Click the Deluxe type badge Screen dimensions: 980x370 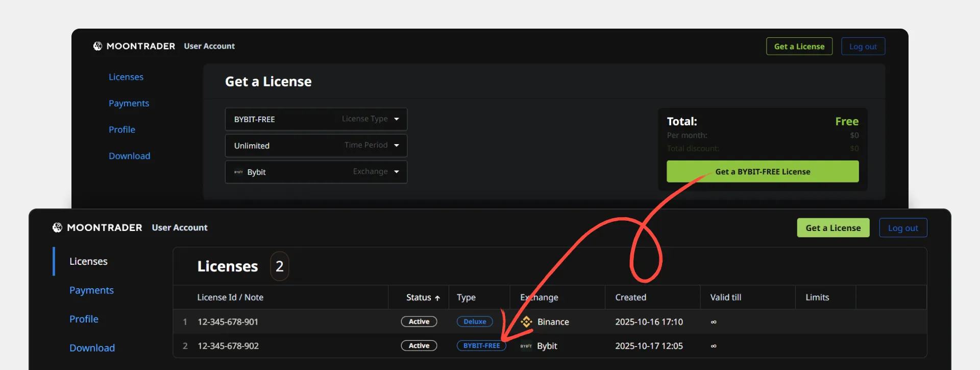tap(475, 322)
